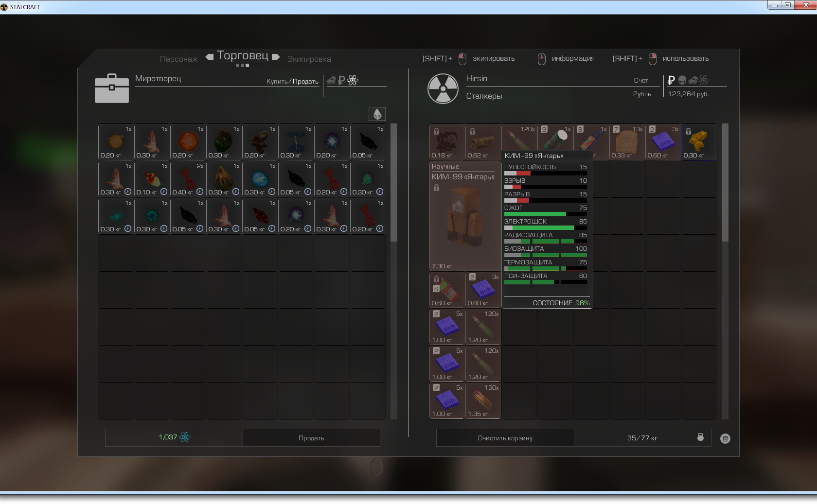The height and width of the screenshot is (504, 817).
Task: Select ruble currency in trader panel
Action: [x=341, y=80]
